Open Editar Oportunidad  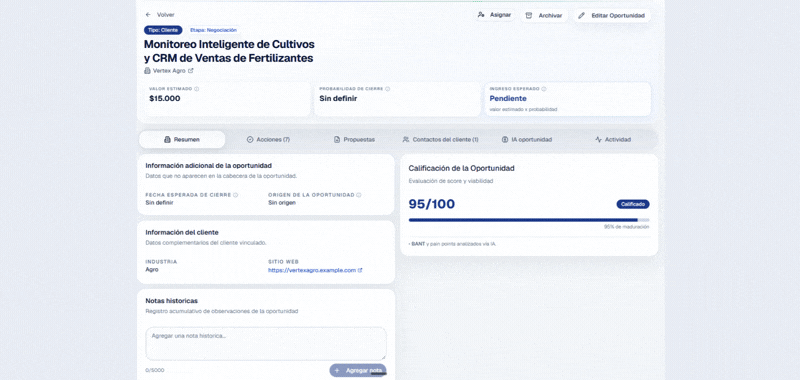(x=612, y=16)
